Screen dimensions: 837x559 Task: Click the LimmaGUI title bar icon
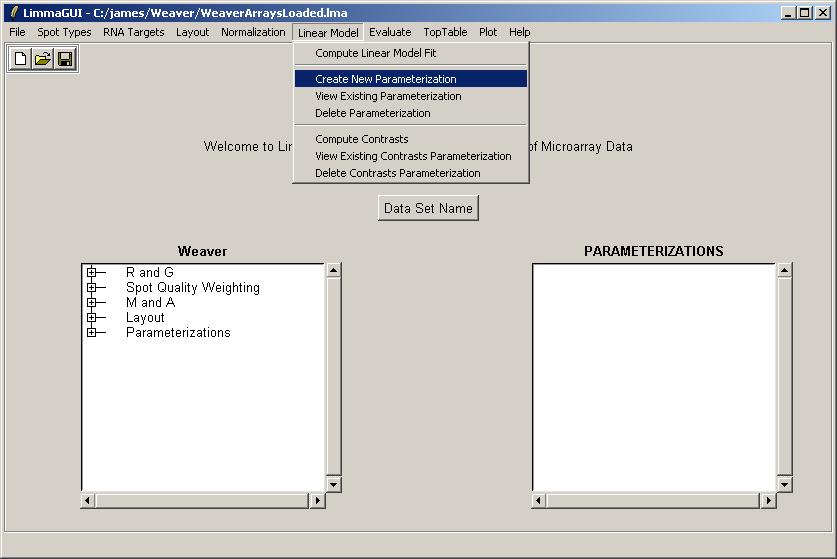(13, 12)
